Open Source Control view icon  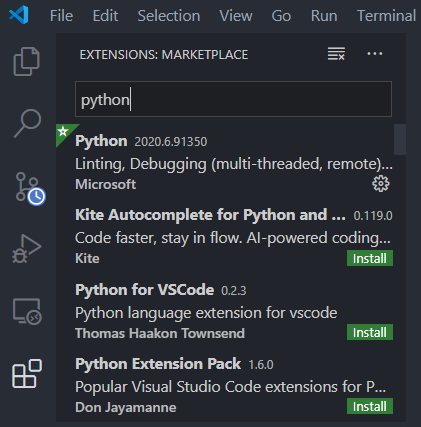click(x=30, y=188)
